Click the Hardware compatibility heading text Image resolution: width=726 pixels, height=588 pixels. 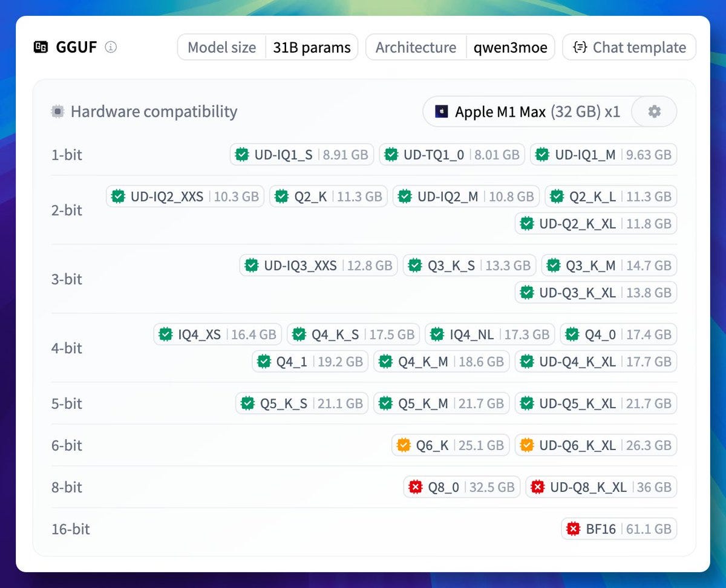(x=154, y=112)
